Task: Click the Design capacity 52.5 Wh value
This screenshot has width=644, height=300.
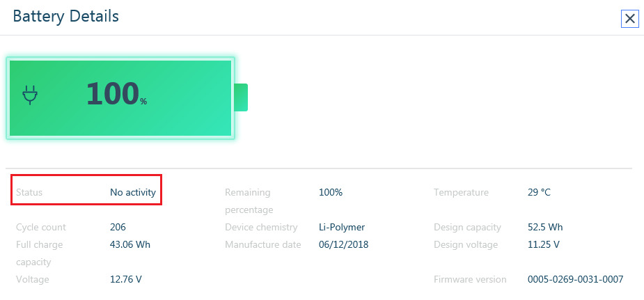Action: click(545, 227)
